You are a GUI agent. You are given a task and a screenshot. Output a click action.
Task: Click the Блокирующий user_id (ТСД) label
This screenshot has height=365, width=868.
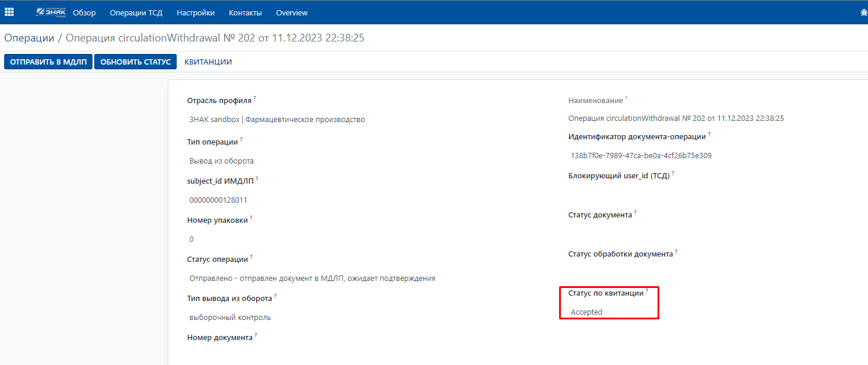click(x=619, y=176)
